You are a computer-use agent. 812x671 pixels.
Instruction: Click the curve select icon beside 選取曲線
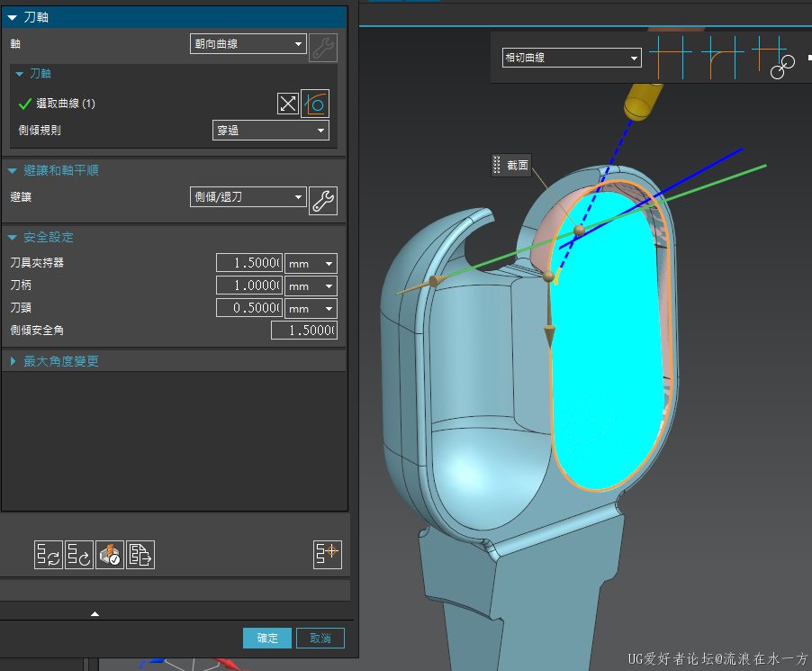[315, 104]
